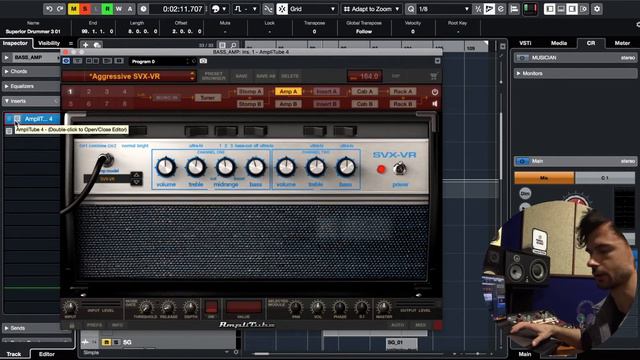Viewport: 640px width, 360px height.
Task: Open track search magnifier icon
Action: [233, 45]
